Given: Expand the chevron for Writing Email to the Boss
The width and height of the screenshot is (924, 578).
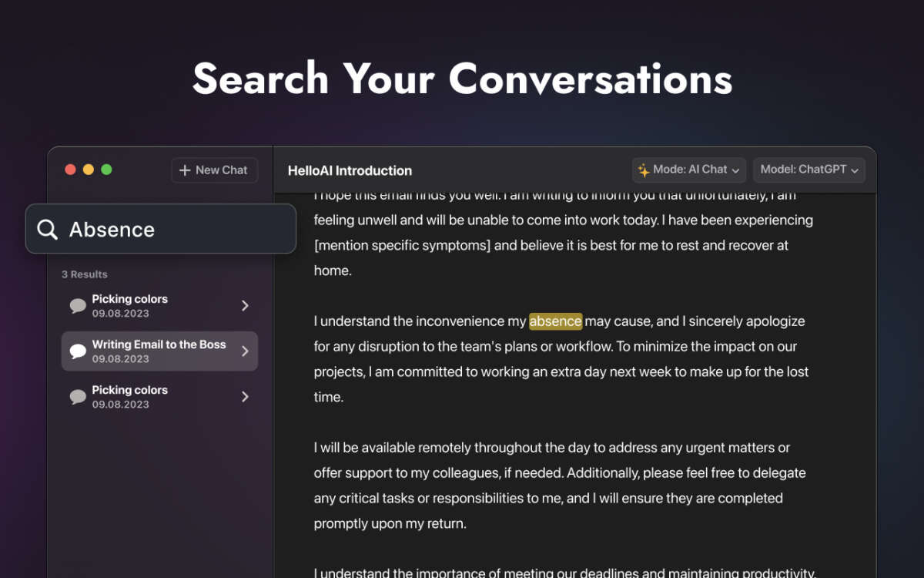Looking at the screenshot, I should pyautogui.click(x=245, y=351).
